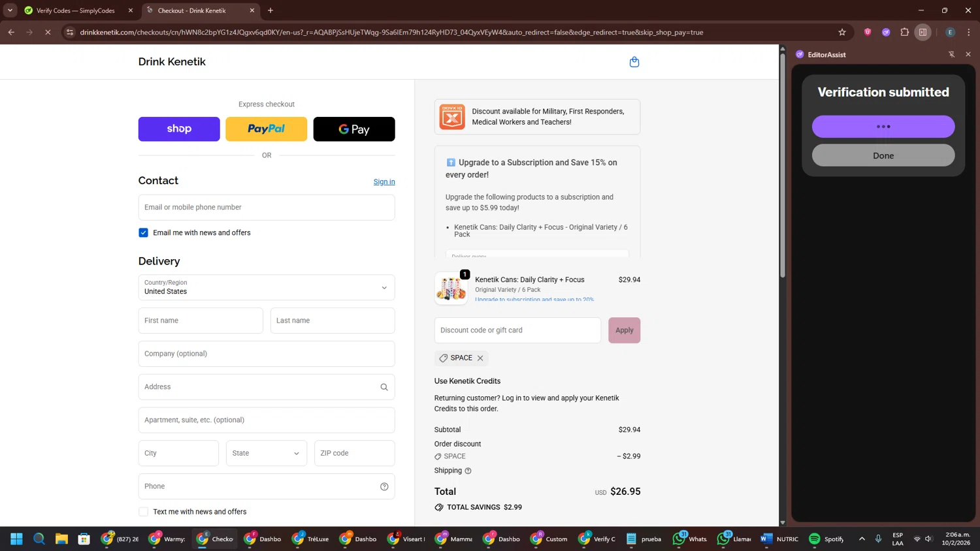Open the Extensions puzzle icon

click(904, 32)
